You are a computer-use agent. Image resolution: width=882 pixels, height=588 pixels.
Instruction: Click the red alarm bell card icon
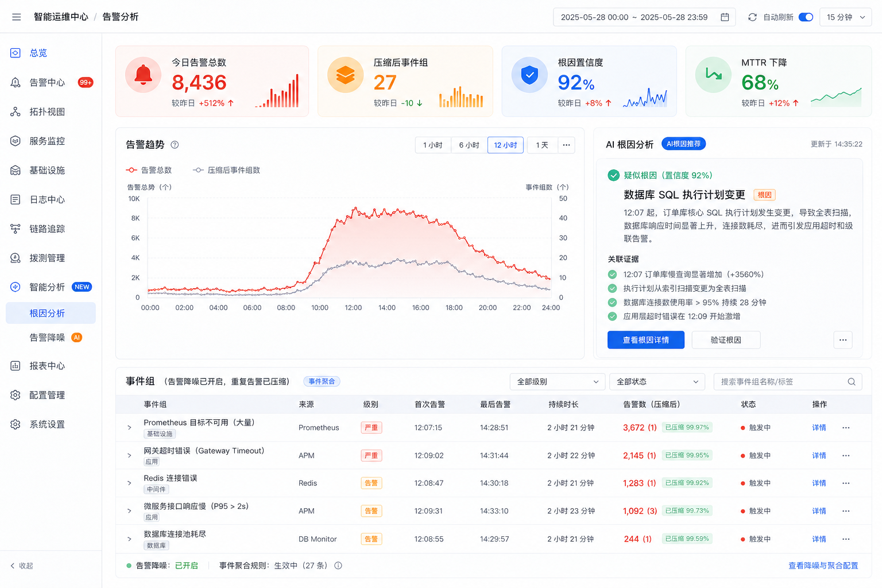click(x=143, y=75)
